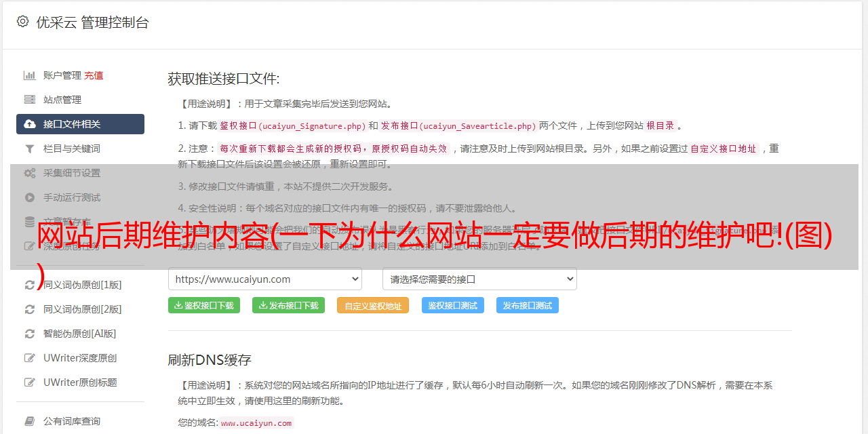Click the 鉴权接口(ucaiyun_Signature.php) code text
This screenshot has height=434, width=868.
(x=292, y=125)
